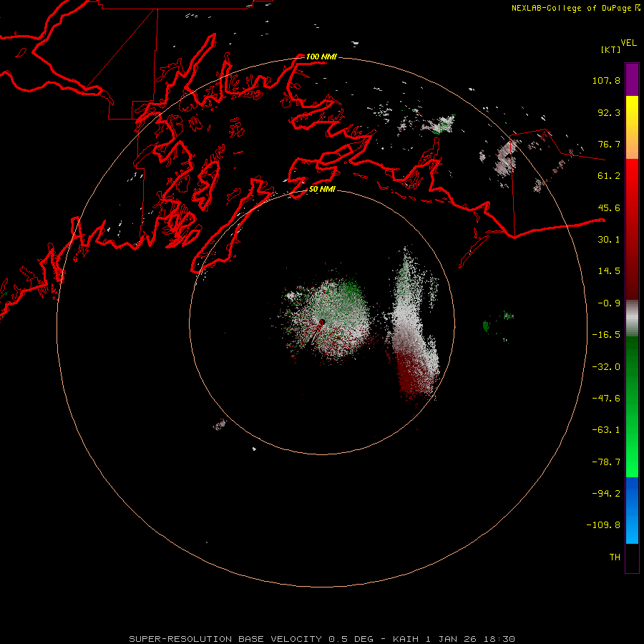Click the 30.1 velocity scale value

click(609, 240)
